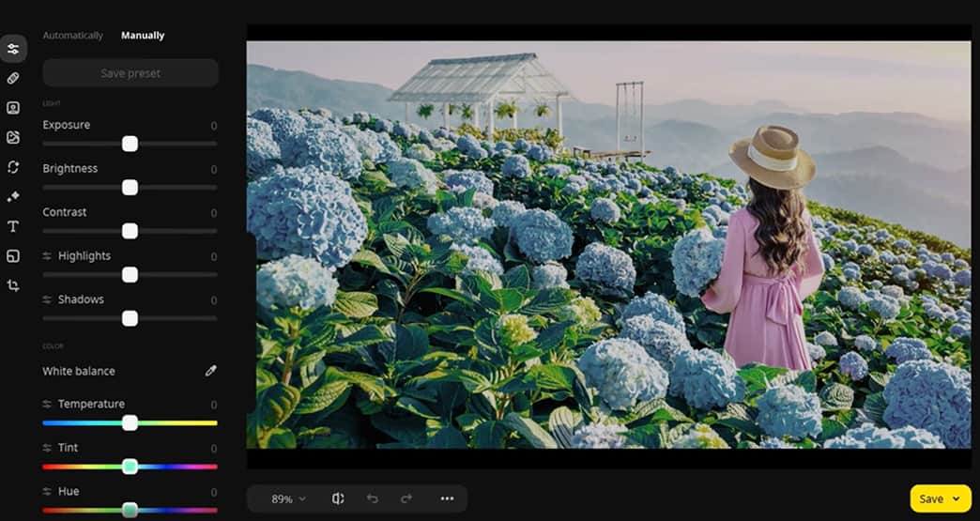The height and width of the screenshot is (521, 980).
Task: Switch to the Manually tab
Action: click(x=143, y=36)
